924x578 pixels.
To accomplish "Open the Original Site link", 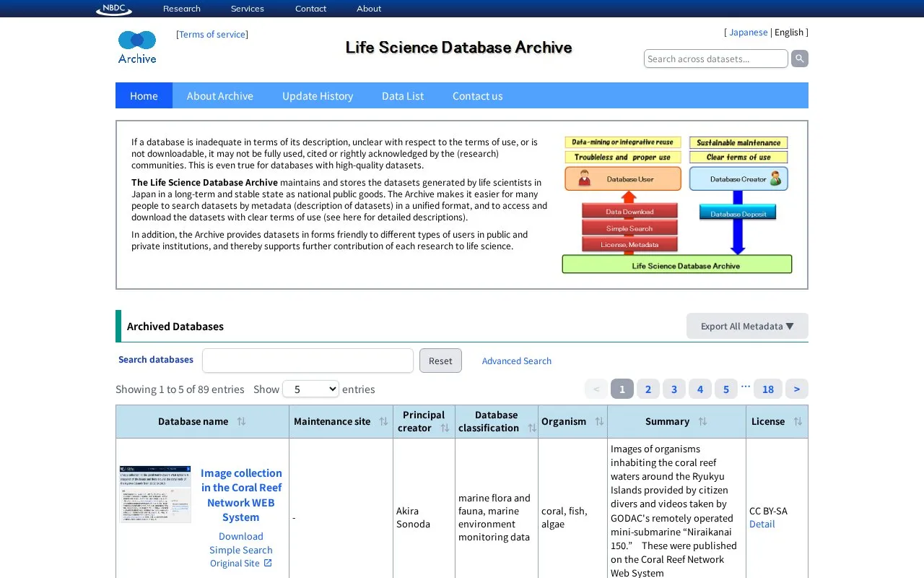I will (235, 563).
